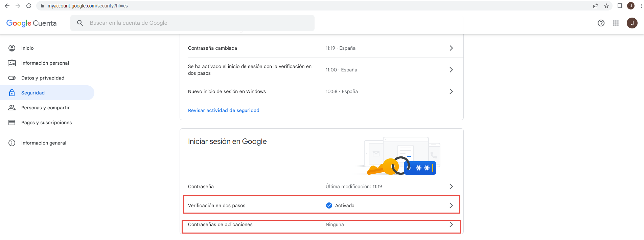Open Datos y privacidad in the sidebar
This screenshot has height=240, width=644.
pyautogui.click(x=47, y=78)
